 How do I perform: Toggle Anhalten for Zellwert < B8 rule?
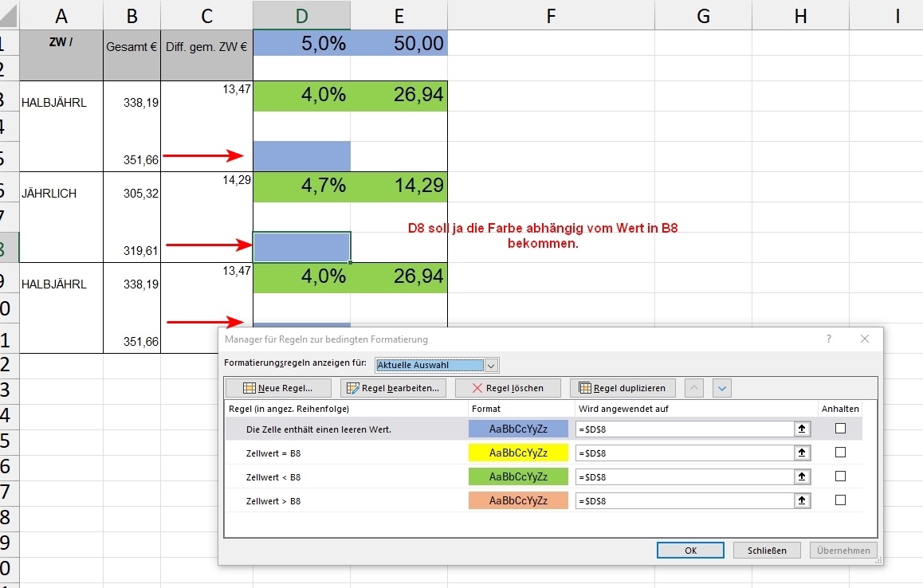tap(841, 476)
